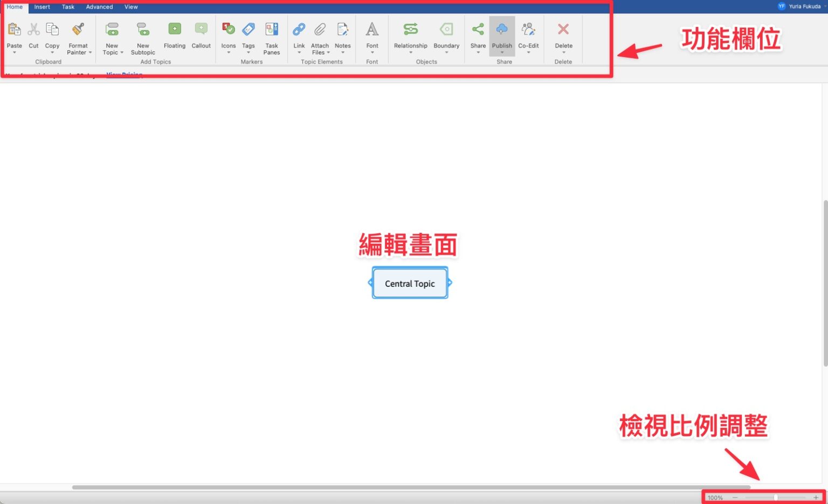Attach Files to a topic
The width and height of the screenshot is (828, 504).
coord(320,35)
